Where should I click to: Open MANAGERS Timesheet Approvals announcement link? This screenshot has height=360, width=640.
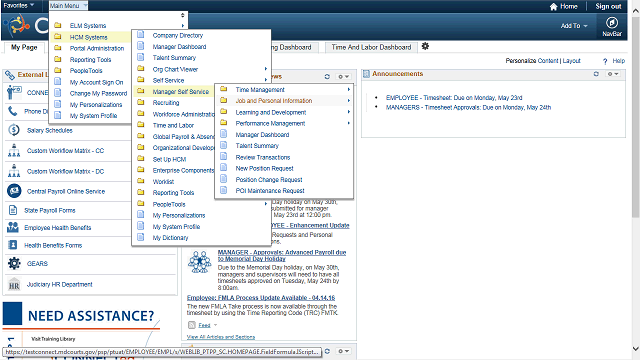click(x=468, y=107)
